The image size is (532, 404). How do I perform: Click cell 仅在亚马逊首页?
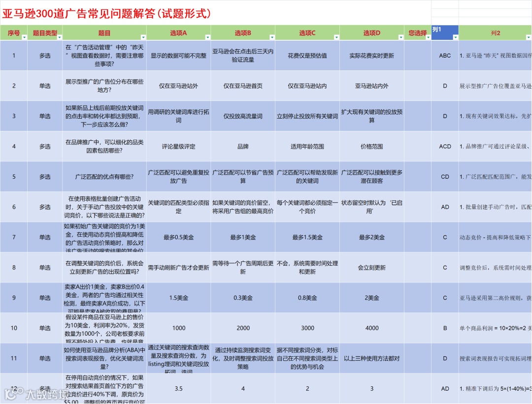pyautogui.click(x=243, y=86)
